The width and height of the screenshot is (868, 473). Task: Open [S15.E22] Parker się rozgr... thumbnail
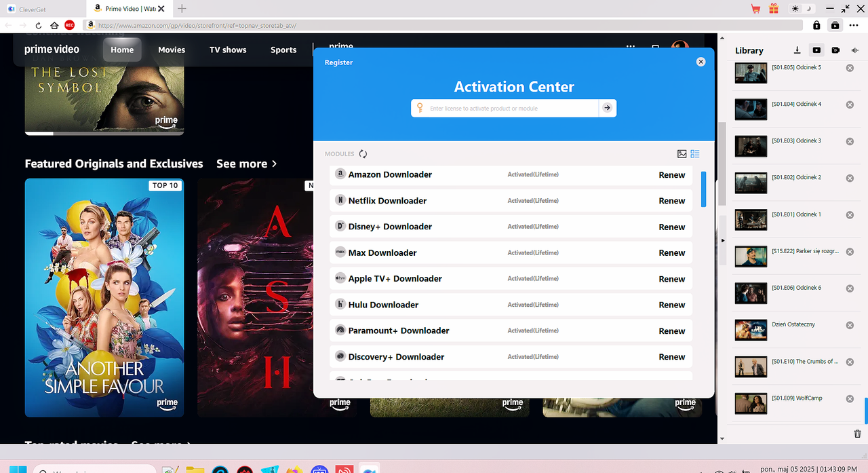coord(751,257)
